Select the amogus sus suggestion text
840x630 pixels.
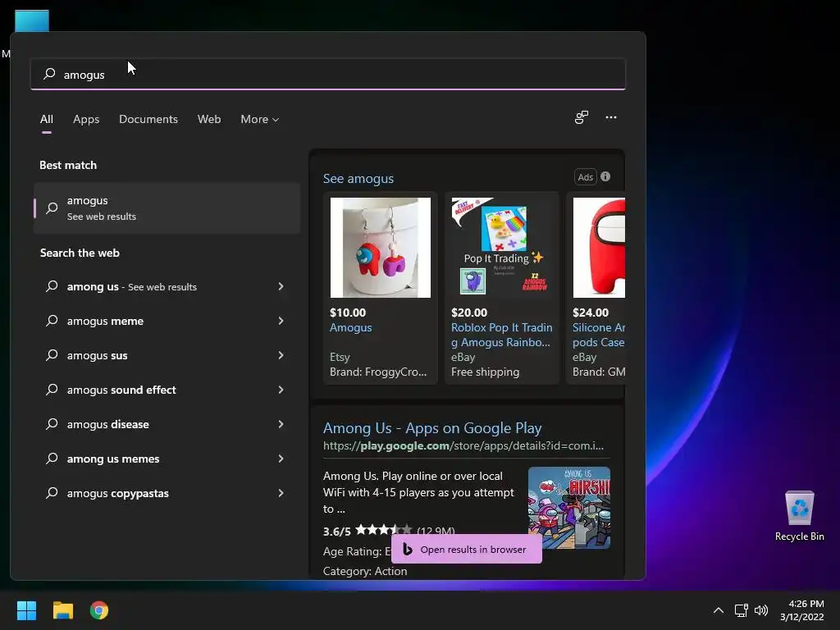tap(97, 355)
